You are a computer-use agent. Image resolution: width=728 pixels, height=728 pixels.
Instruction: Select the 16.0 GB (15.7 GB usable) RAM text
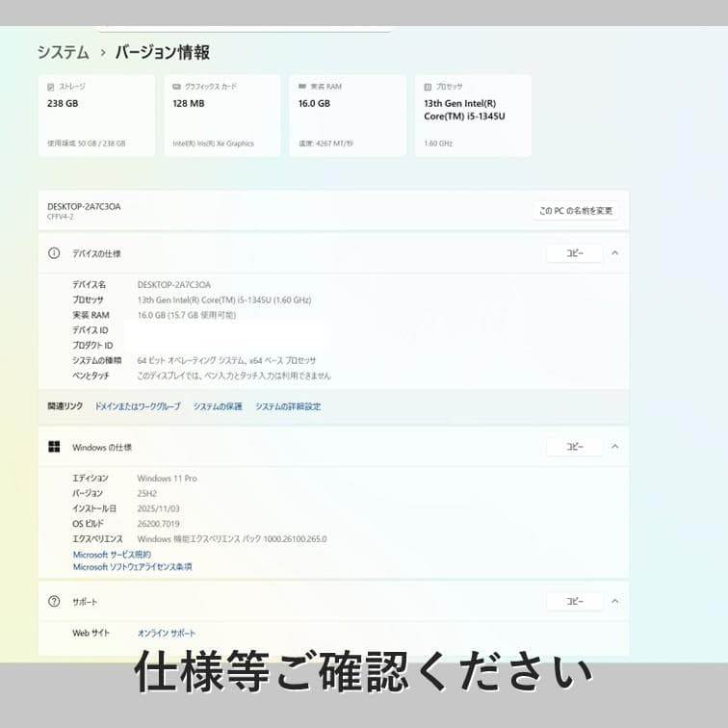pyautogui.click(x=187, y=315)
